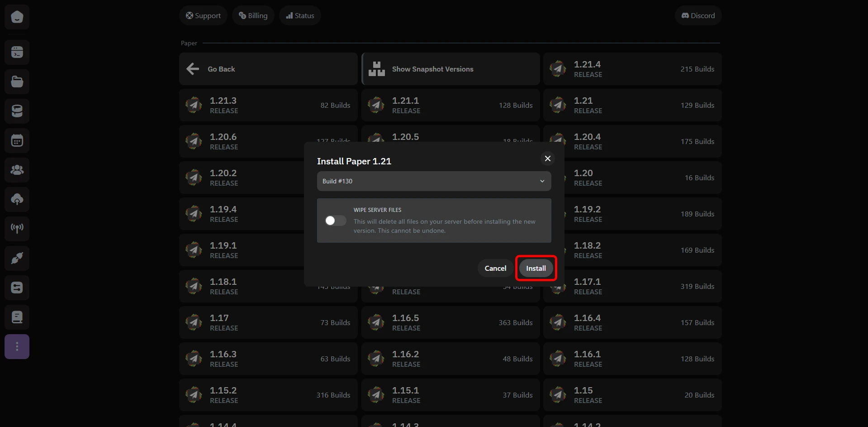868x427 pixels.
Task: Select version 1.15.2 with 316 Builds
Action: (x=268, y=395)
